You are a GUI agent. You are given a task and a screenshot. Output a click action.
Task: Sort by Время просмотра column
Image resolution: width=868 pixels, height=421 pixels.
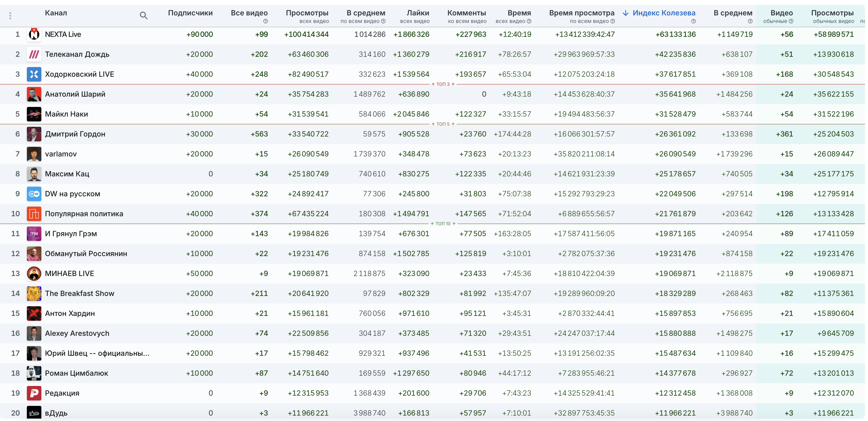[x=582, y=13]
